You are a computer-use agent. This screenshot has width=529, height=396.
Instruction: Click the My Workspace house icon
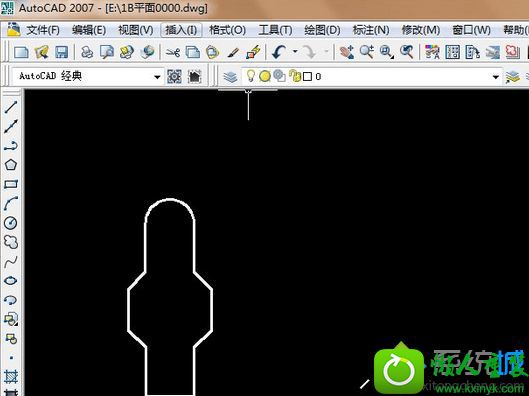click(195, 77)
